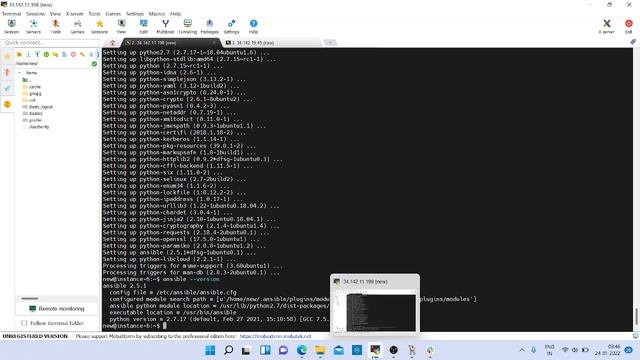Screen dimensions: 640x360
Task: Click the paperclip icon at right
Action: (x=633, y=42)
